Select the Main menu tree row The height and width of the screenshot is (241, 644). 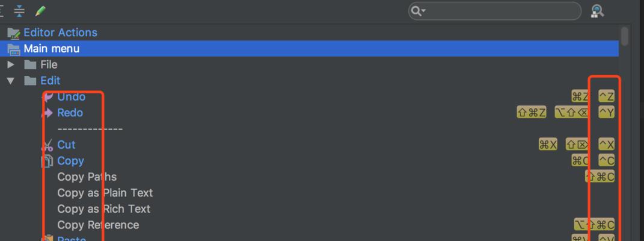(x=313, y=49)
